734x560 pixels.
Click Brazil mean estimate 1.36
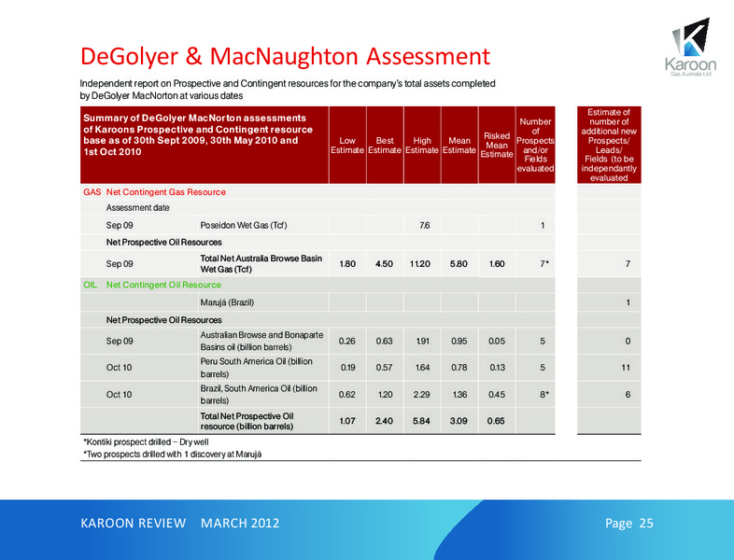pyautogui.click(x=459, y=395)
